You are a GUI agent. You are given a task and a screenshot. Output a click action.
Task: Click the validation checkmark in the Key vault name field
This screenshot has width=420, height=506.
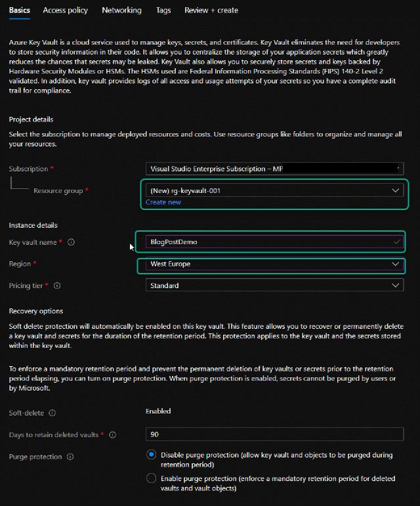tap(396, 242)
